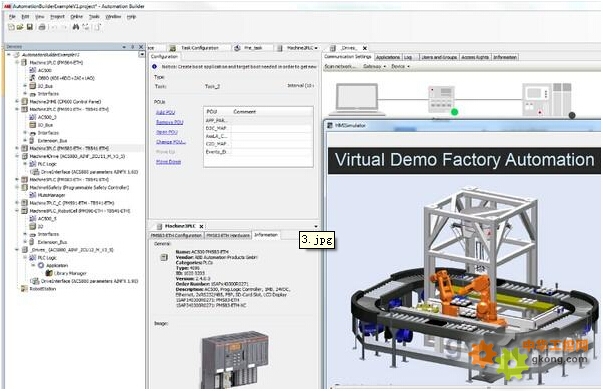The width and height of the screenshot is (603, 391).
Task: Click the ABB logo in title bar
Action: click(x=7, y=6)
